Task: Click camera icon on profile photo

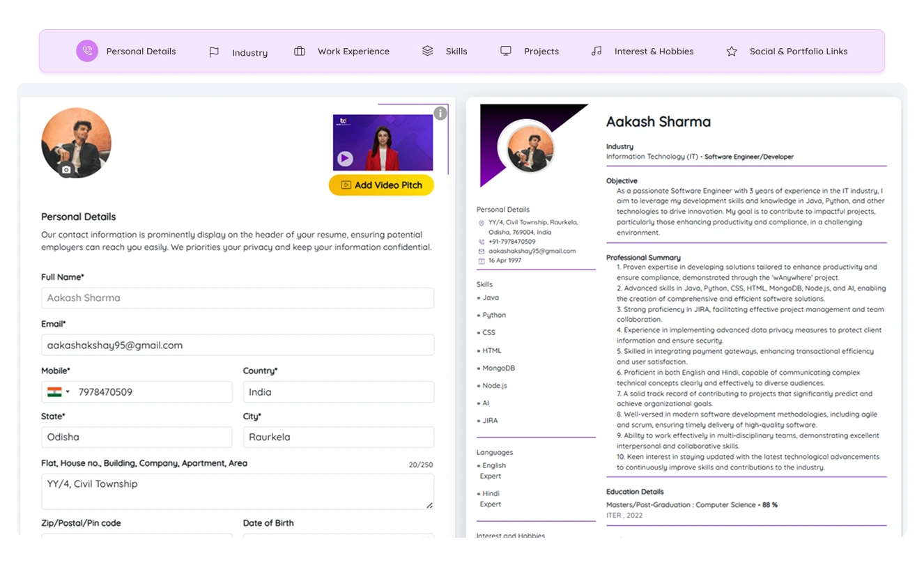Action: [66, 169]
